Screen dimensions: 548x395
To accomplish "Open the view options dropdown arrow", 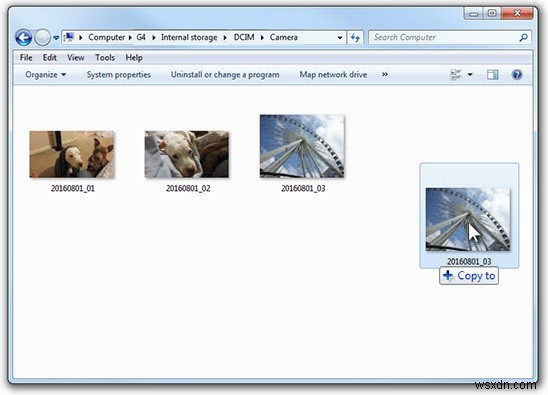I will 470,74.
